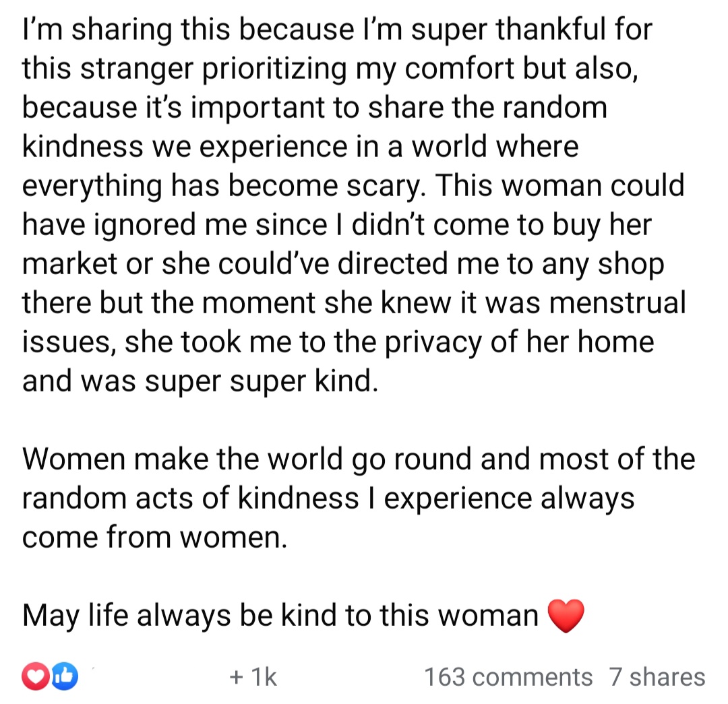The image size is (728, 704).
Task: Open the "+ 1k" reactions count
Action: 253,676
